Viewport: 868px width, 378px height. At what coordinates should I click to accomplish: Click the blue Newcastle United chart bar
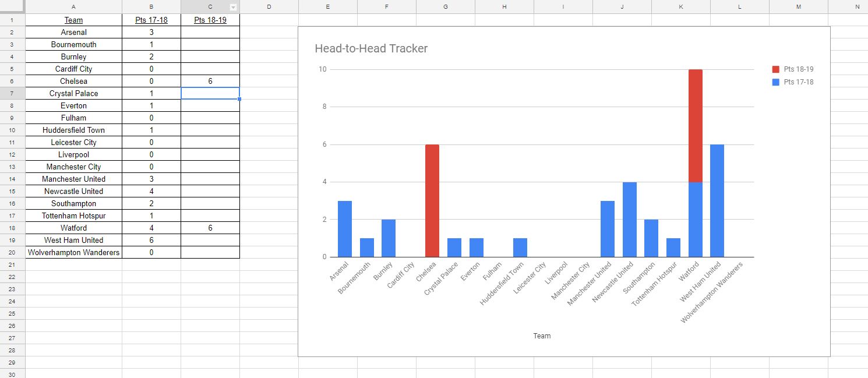pos(630,220)
